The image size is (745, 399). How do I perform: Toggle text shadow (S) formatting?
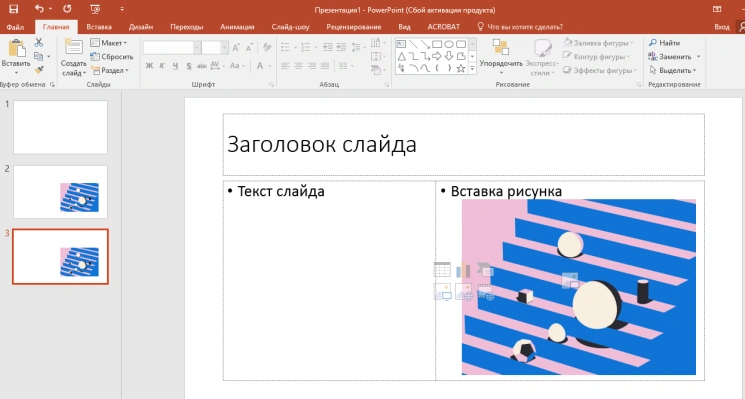189,66
